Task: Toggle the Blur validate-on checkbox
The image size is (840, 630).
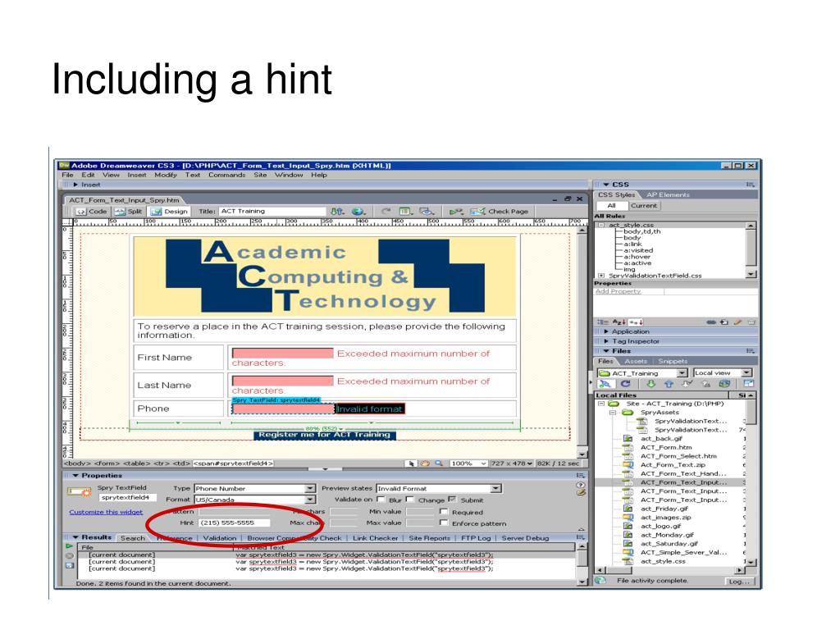Action: [381, 500]
